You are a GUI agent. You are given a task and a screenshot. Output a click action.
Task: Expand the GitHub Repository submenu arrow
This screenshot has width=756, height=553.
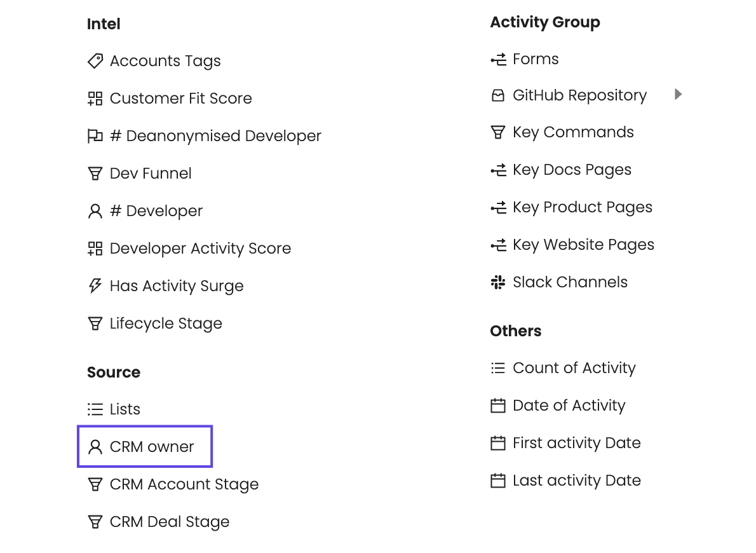(678, 95)
